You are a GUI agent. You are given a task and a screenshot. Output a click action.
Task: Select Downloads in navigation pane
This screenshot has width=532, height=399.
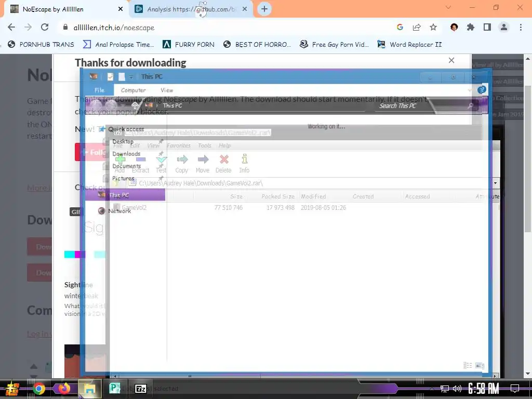coord(126,154)
